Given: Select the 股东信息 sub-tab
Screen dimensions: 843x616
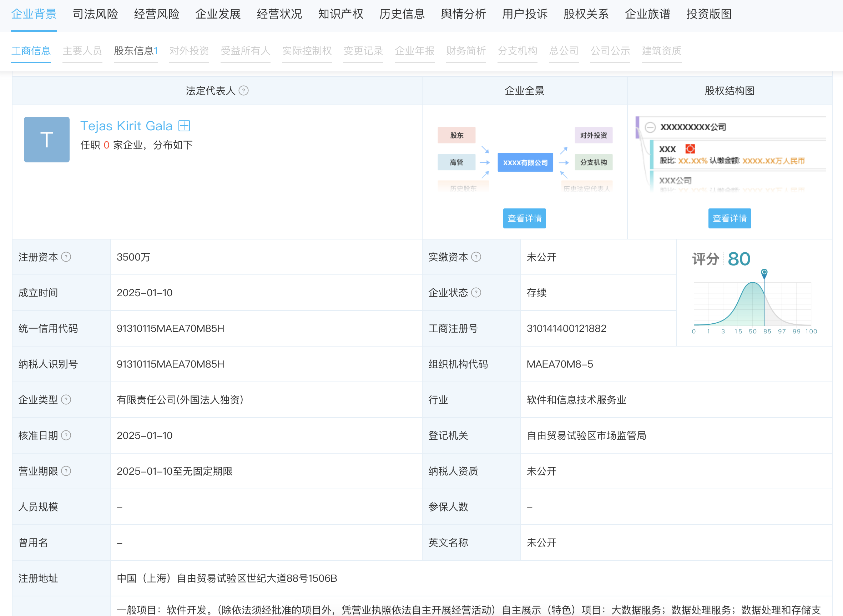Looking at the screenshot, I should coord(135,51).
